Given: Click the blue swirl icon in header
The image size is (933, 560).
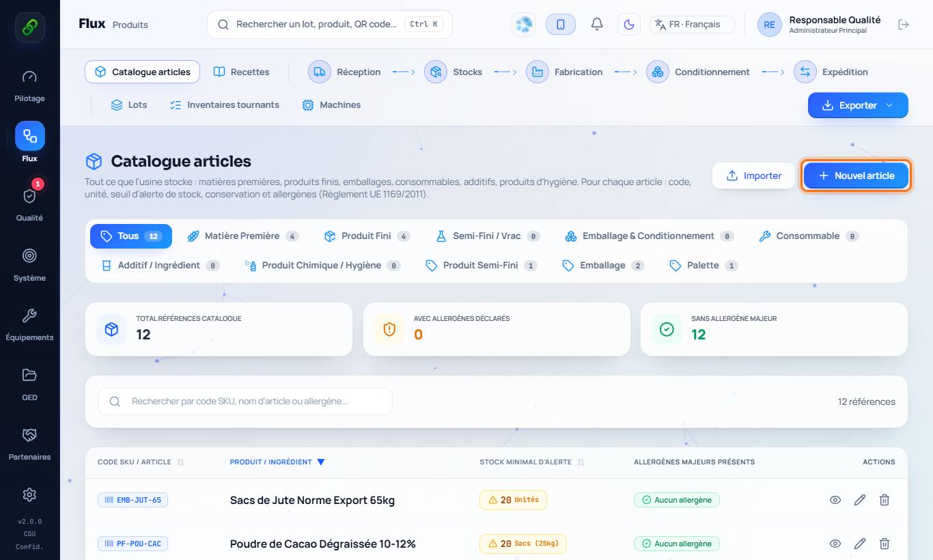Looking at the screenshot, I should click(524, 25).
